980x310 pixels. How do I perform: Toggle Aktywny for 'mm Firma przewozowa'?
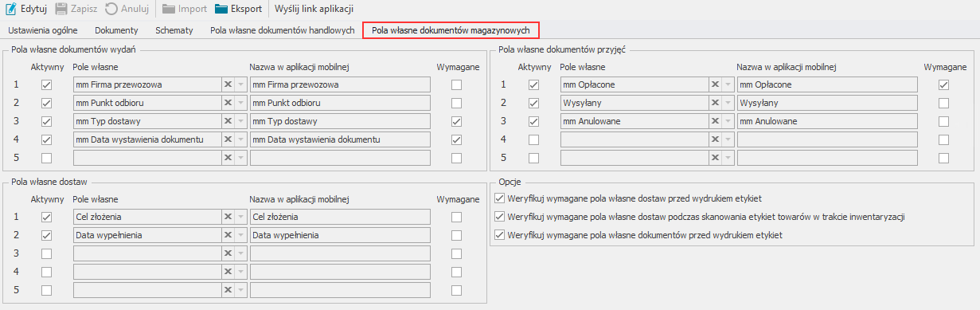47,84
